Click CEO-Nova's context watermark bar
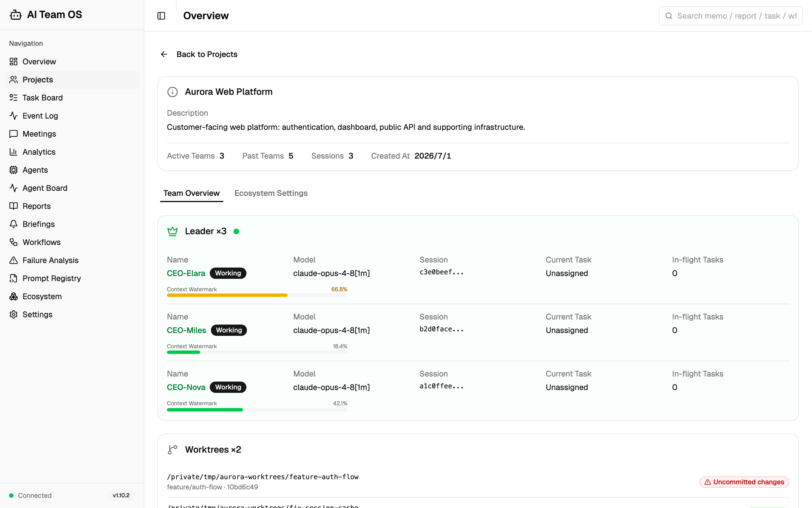 tap(257, 410)
